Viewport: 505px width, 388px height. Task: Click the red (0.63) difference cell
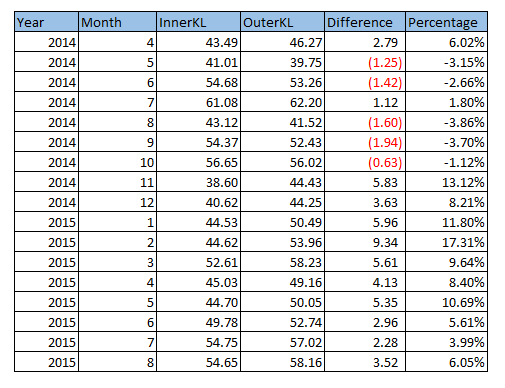[x=365, y=162]
